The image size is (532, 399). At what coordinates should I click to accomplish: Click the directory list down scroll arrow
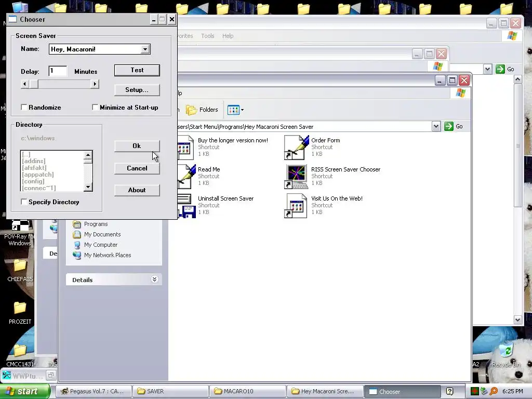tap(88, 187)
